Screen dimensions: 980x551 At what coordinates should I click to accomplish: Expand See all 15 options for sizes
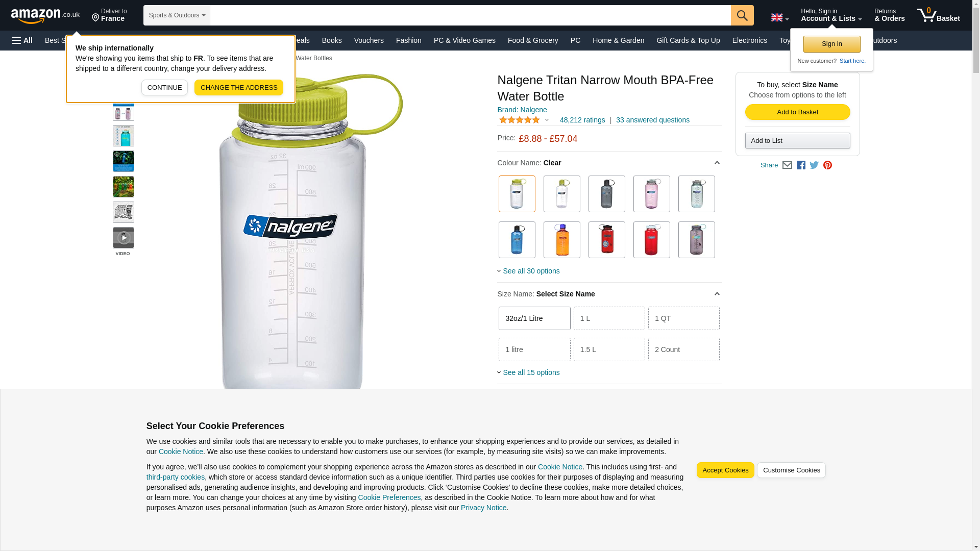pos(531,372)
